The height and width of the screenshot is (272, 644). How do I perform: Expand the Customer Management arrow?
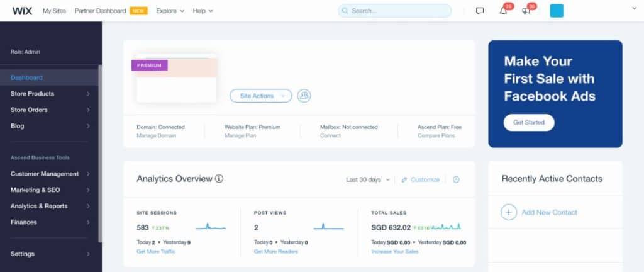[x=88, y=174]
